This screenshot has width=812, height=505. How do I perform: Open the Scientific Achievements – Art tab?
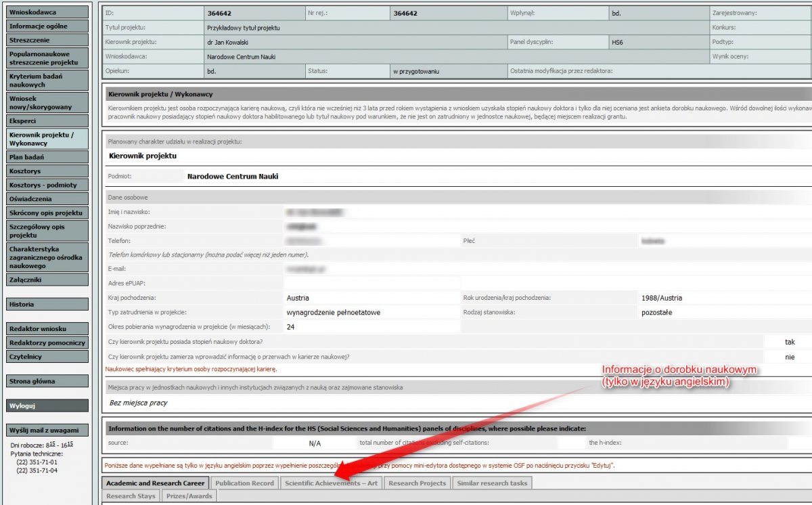pos(331,483)
